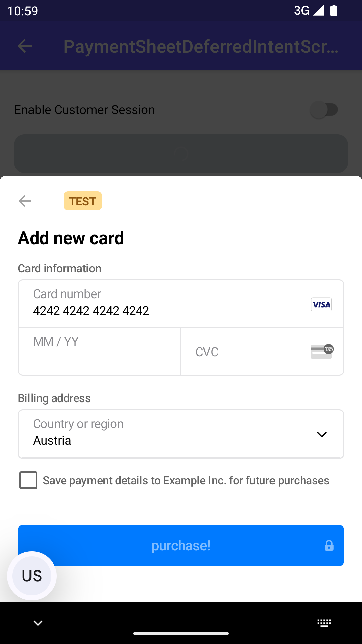The image size is (362, 644).
Task: Tap the MM / YY expiry field
Action: [x=100, y=351]
